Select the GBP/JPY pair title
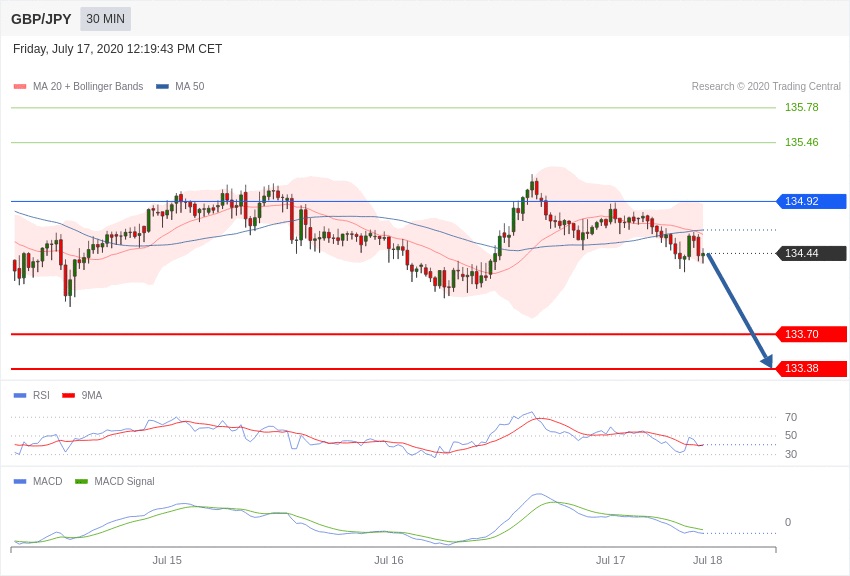The height and width of the screenshot is (576, 850). [x=41, y=19]
